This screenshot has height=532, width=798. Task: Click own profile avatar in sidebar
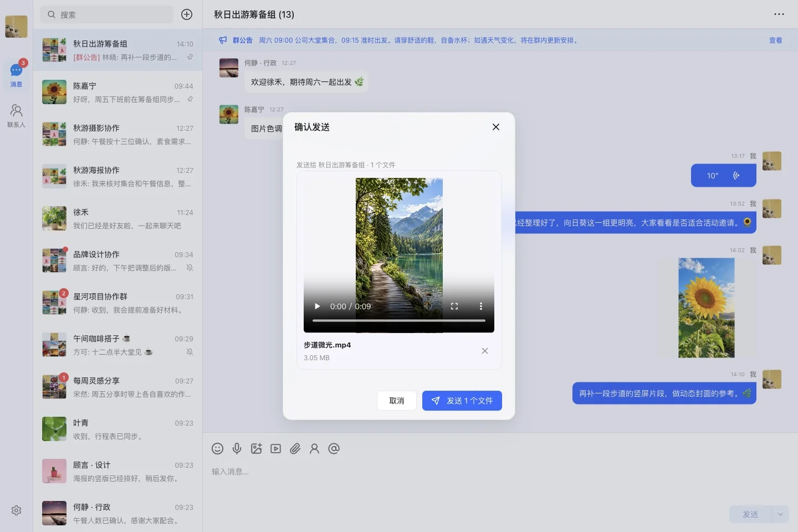coord(16,27)
